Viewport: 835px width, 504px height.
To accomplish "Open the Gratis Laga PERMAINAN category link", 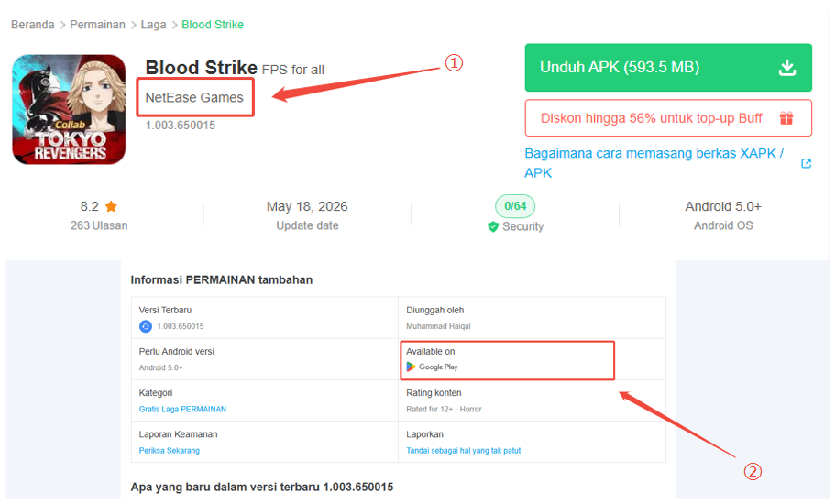I will coord(182,410).
